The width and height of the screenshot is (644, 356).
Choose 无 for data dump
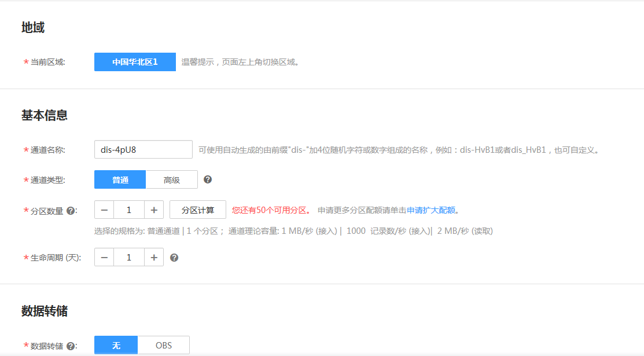pyautogui.click(x=116, y=346)
